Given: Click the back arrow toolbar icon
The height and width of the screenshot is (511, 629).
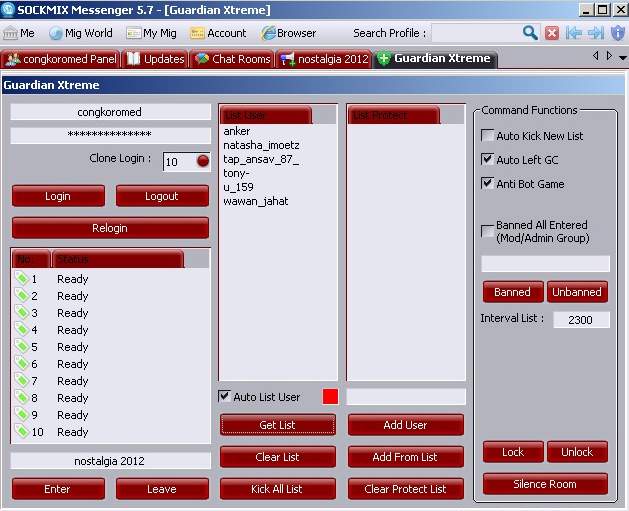Looking at the screenshot, I should tap(574, 33).
